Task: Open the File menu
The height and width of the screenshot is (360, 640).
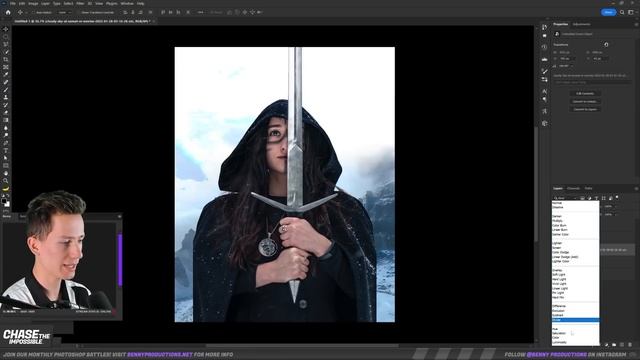Action: pyautogui.click(x=13, y=3)
